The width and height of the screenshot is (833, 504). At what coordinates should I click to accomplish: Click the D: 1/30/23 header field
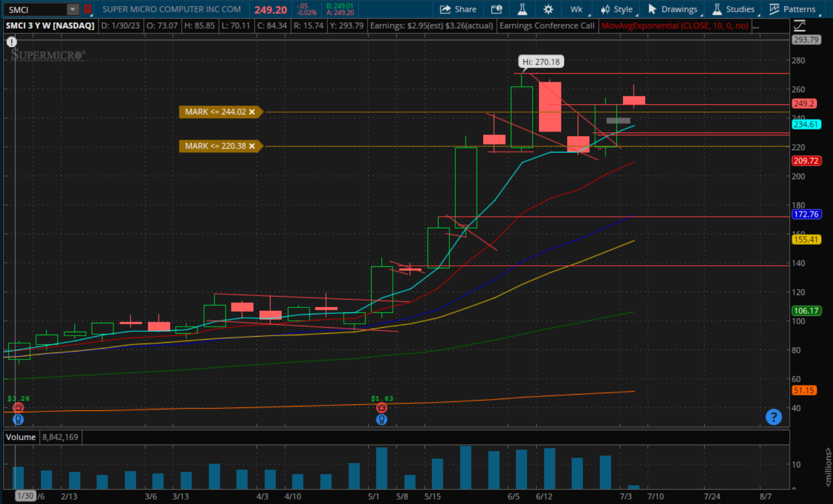pyautogui.click(x=120, y=26)
